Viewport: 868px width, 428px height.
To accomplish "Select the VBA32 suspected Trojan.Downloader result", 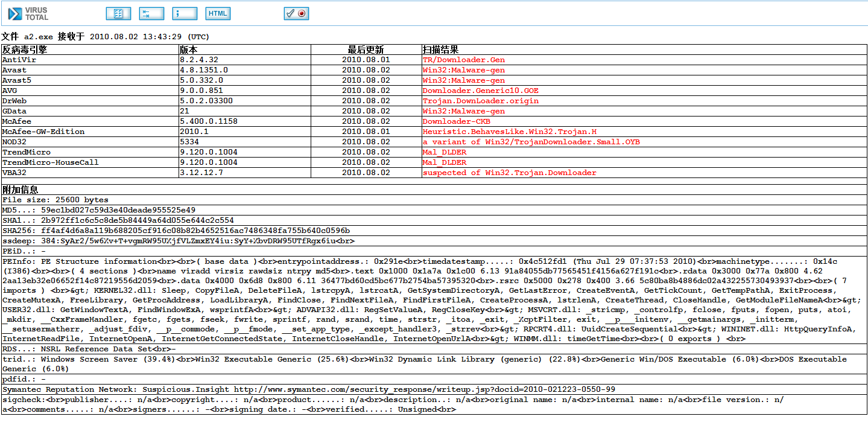I will tap(510, 173).
